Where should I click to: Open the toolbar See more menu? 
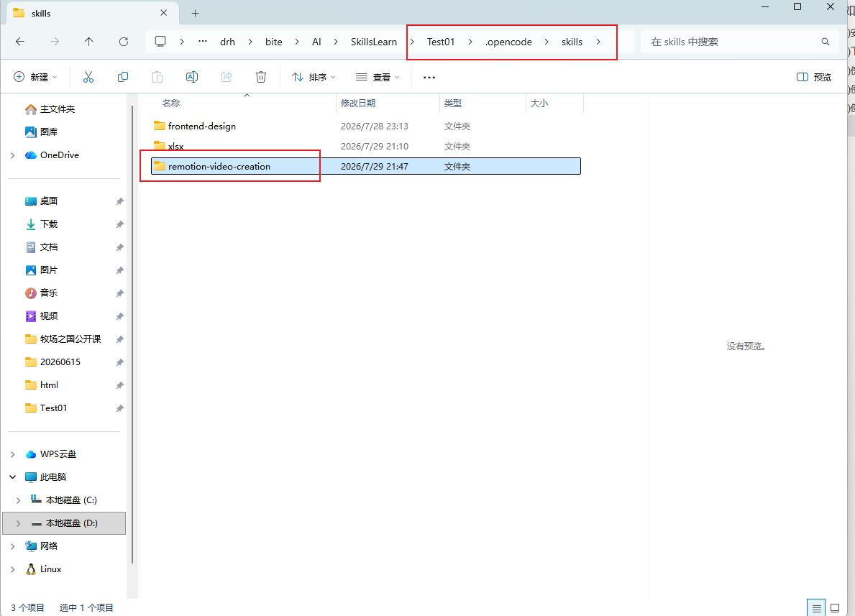coord(429,78)
